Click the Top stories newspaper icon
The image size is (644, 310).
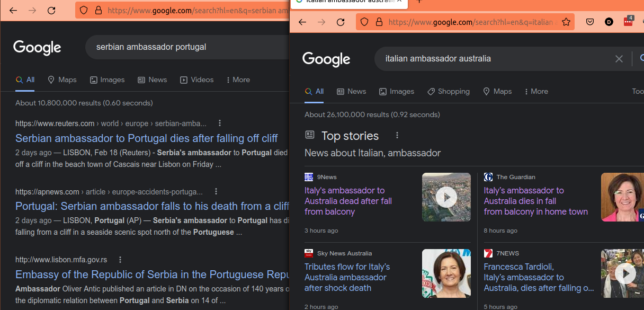pyautogui.click(x=310, y=135)
